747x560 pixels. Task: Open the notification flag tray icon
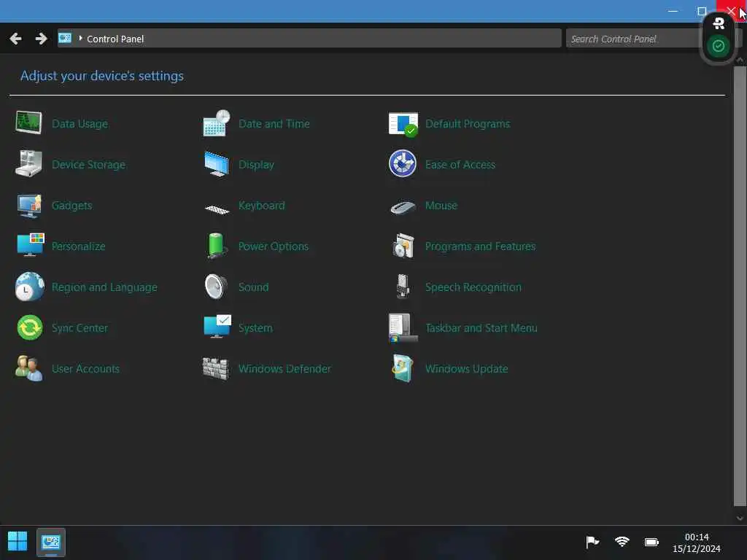pyautogui.click(x=592, y=542)
